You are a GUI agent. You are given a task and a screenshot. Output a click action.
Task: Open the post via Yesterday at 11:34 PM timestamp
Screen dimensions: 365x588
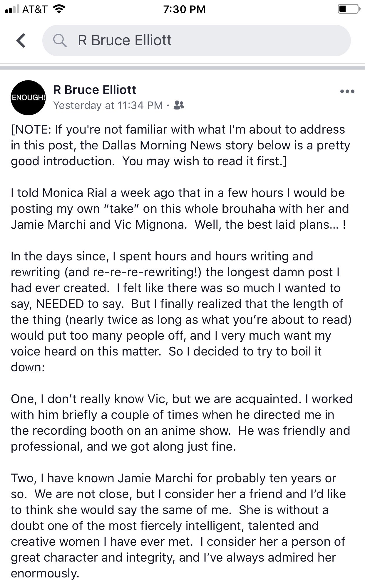108,105
